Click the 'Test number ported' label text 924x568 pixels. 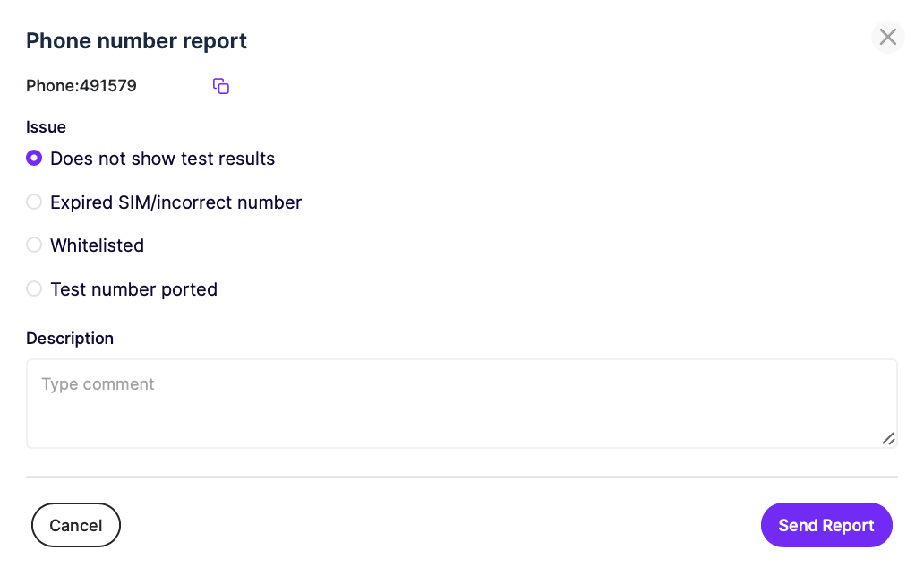pyautogui.click(x=133, y=289)
